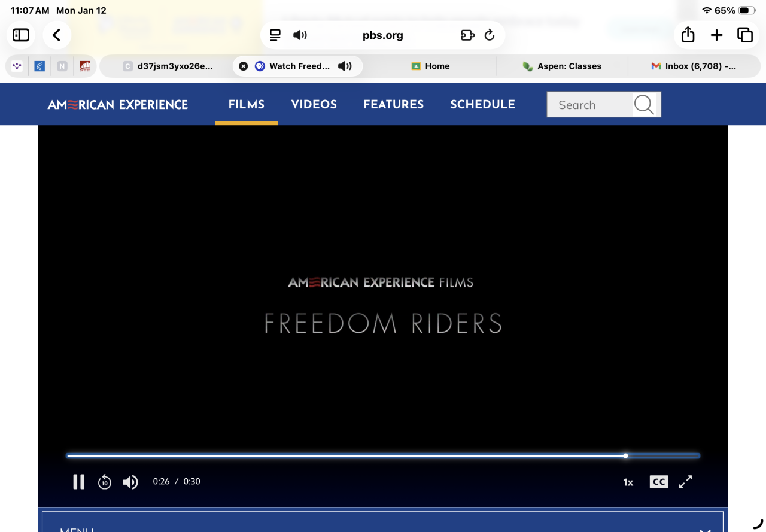
Task: Open the extensions icon in address bar
Action: 467,35
